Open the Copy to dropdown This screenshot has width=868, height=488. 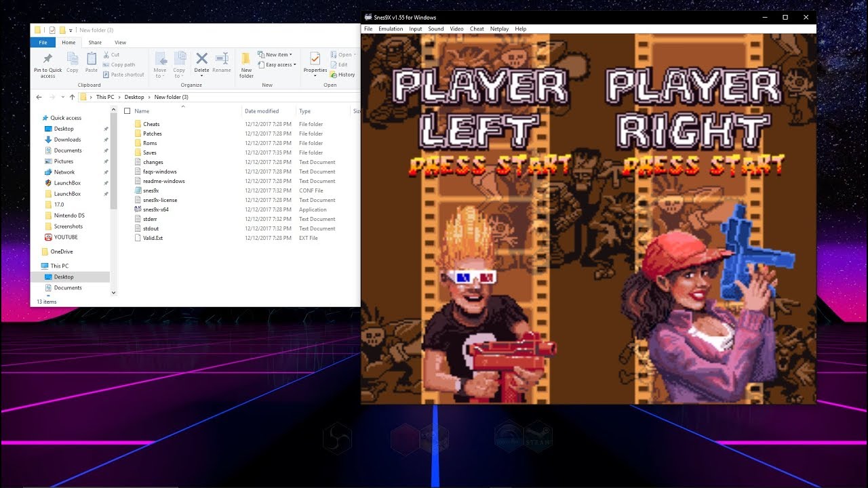179,64
